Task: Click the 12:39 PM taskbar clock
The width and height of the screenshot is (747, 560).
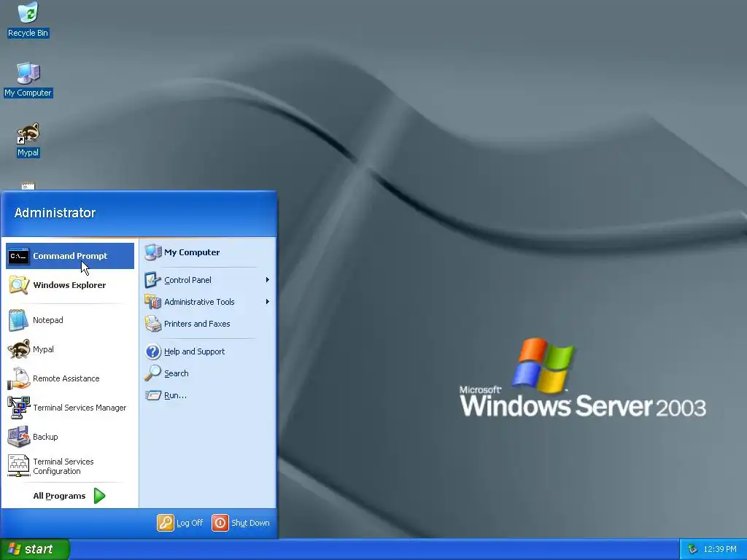Action: pyautogui.click(x=720, y=550)
